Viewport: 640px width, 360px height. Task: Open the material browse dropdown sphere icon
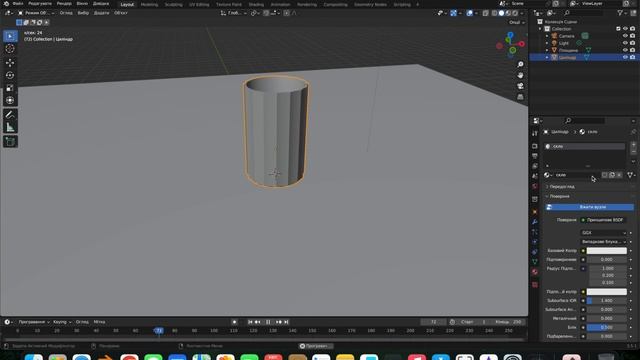point(548,175)
